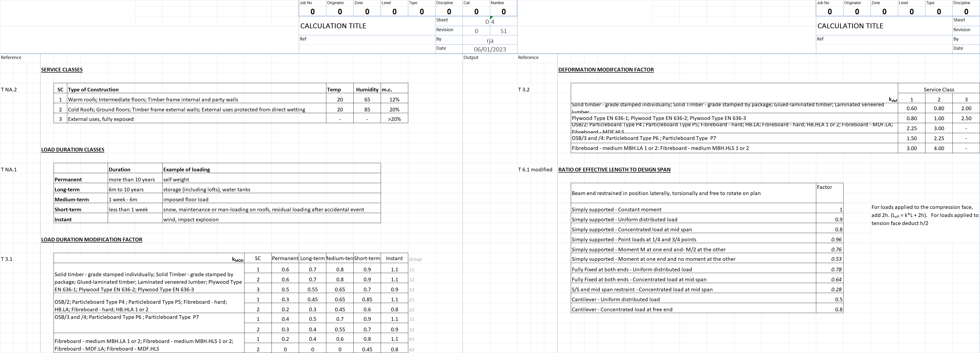The width and height of the screenshot is (980, 353).
Task: Select the T NA.2 reference cell
Action: click(x=9, y=90)
